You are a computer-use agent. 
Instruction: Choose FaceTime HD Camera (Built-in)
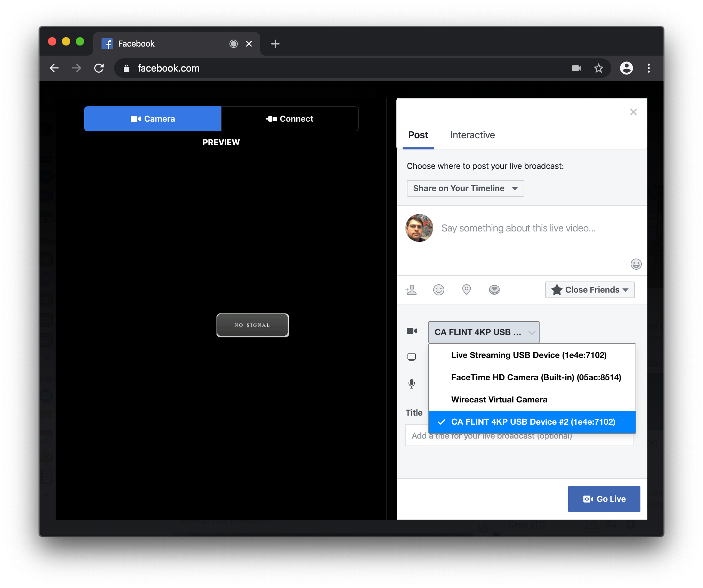[532, 377]
